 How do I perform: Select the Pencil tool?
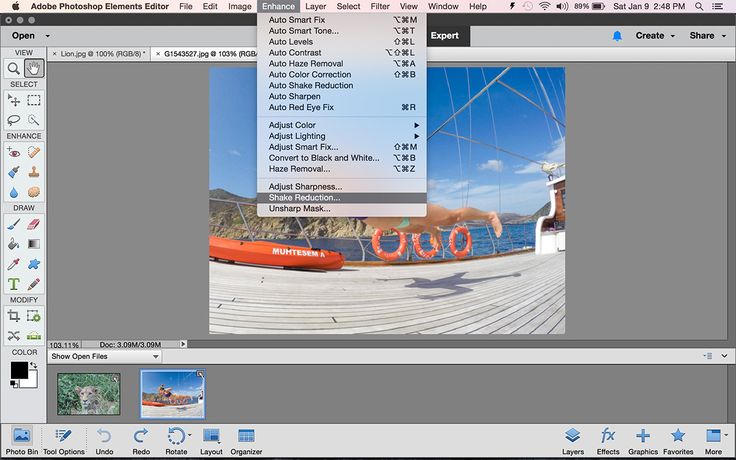tap(34, 284)
